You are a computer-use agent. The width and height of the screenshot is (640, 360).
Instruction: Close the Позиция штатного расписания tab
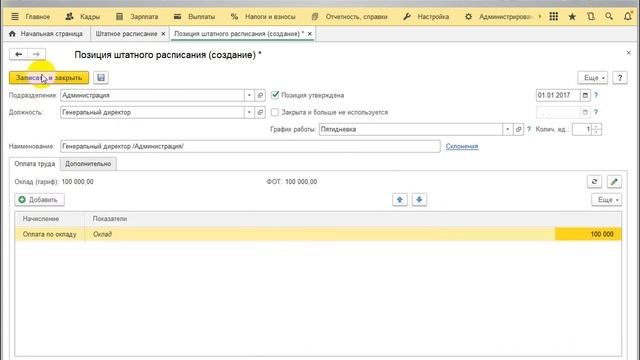coord(310,34)
